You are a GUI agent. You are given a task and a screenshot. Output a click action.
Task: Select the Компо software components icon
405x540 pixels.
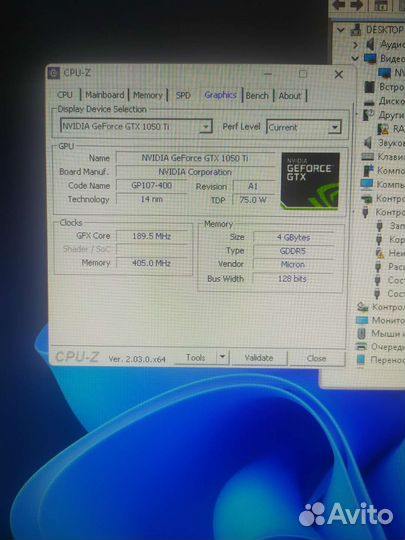(x=368, y=171)
